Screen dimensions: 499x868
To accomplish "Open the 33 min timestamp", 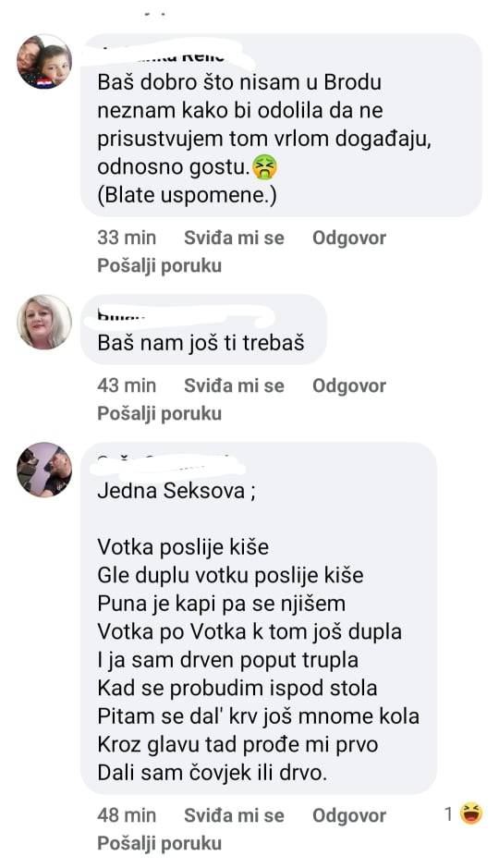I will pyautogui.click(x=127, y=238).
